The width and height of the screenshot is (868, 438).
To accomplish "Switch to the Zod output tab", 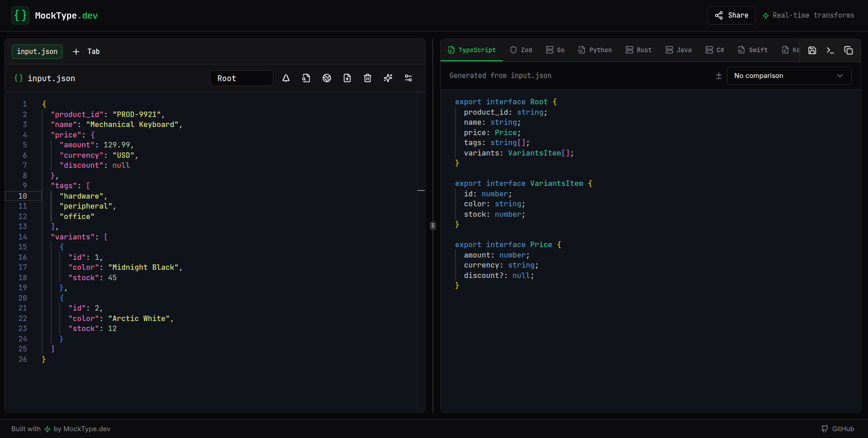I will coord(521,50).
